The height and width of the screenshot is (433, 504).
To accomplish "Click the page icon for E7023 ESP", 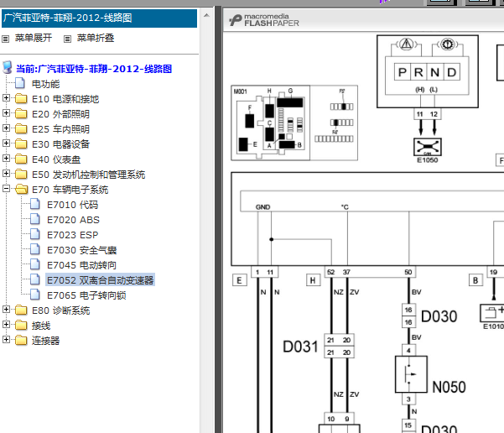I will coord(35,234).
